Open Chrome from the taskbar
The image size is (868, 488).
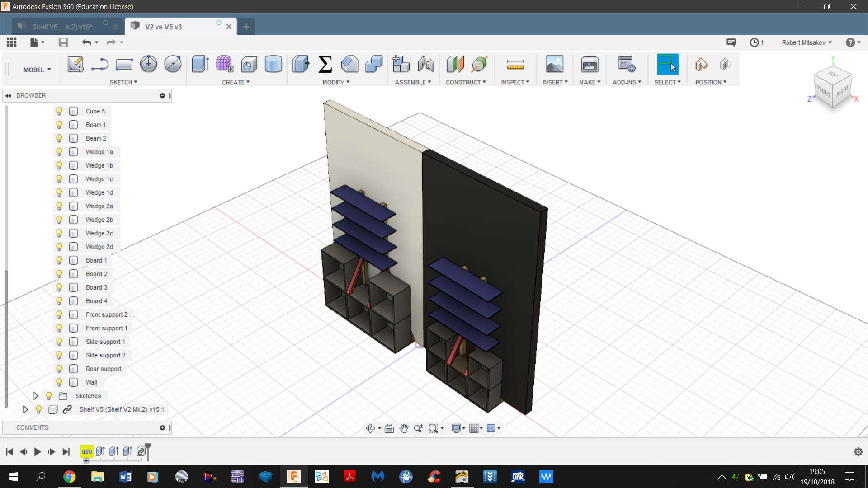69,477
